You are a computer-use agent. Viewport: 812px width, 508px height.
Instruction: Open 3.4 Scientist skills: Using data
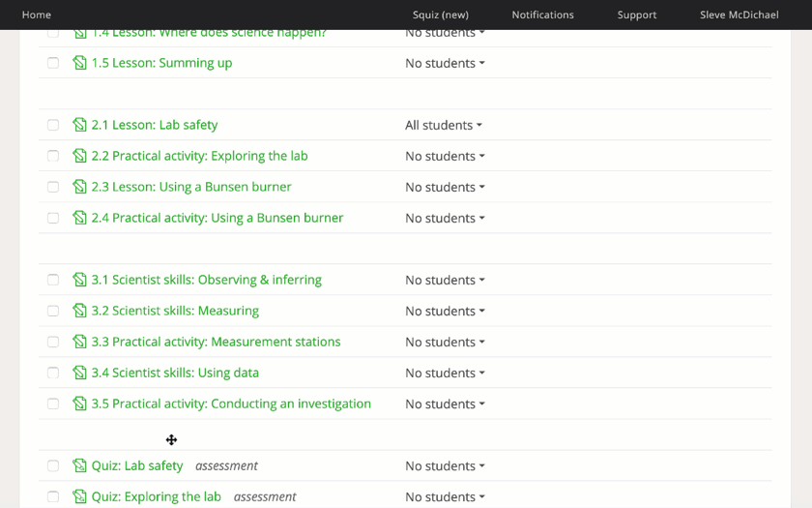(x=175, y=373)
